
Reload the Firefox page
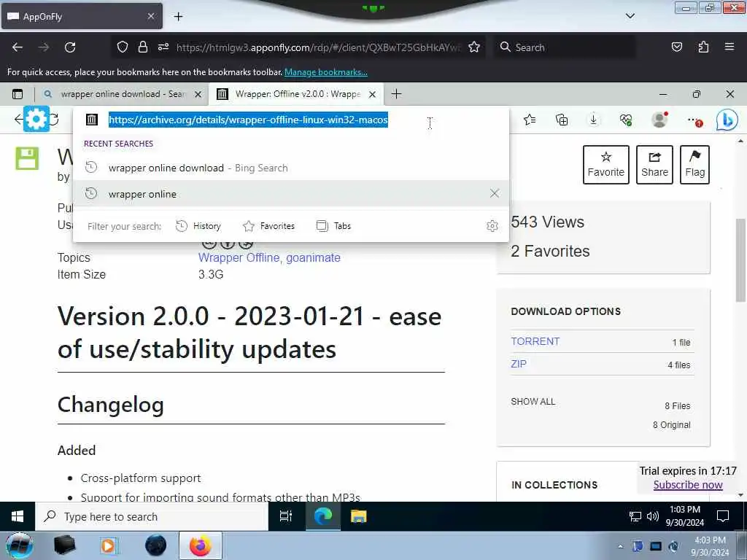tap(70, 47)
